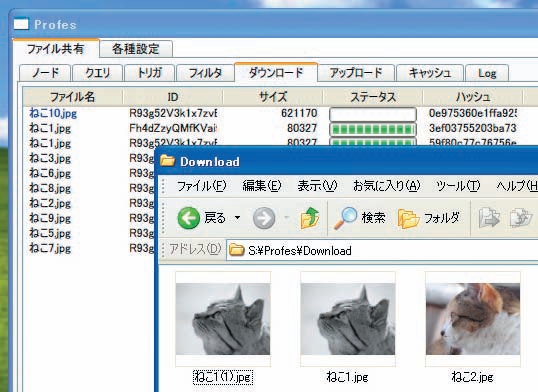Click the Download window folder title icon

point(168,161)
